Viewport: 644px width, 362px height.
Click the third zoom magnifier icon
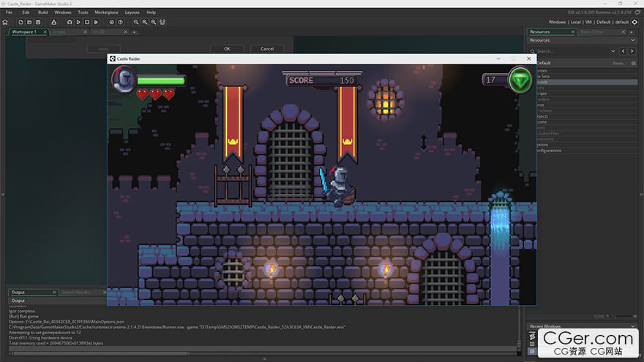tap(153, 22)
